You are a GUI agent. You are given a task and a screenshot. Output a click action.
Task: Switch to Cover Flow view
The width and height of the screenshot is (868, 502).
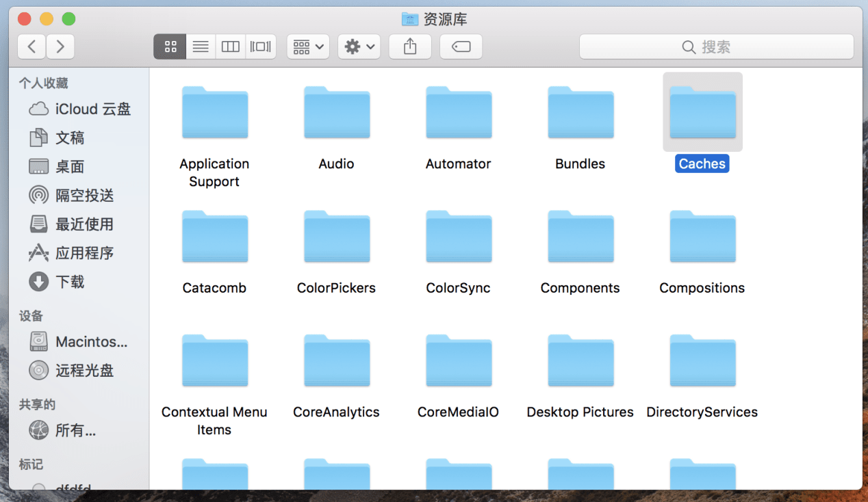261,47
